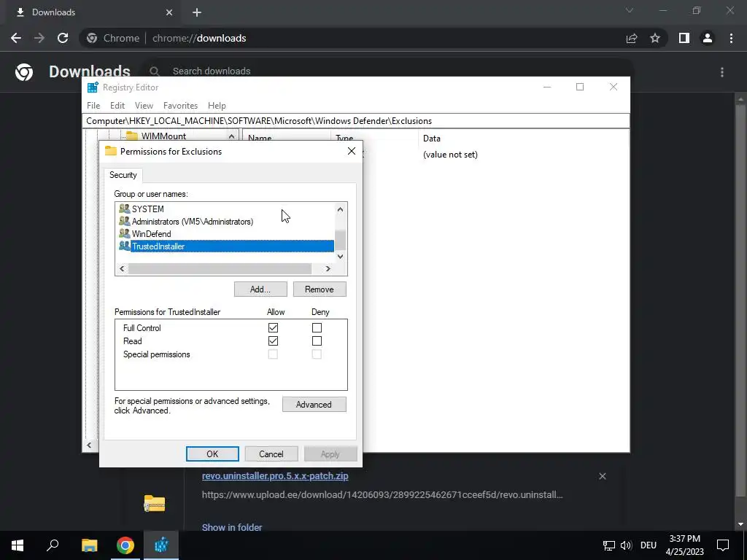Open the Windows Start menu
Screen dimensions: 747x560
(x=18, y=545)
